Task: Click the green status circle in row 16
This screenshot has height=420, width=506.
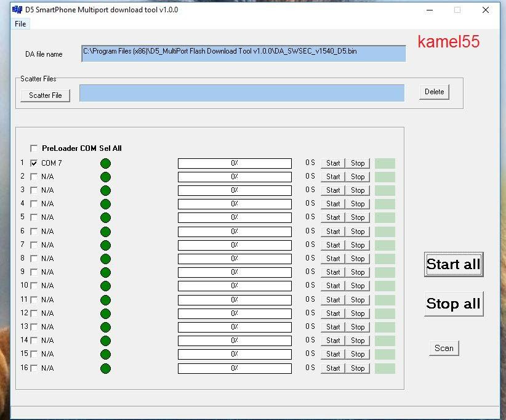Action: click(105, 368)
